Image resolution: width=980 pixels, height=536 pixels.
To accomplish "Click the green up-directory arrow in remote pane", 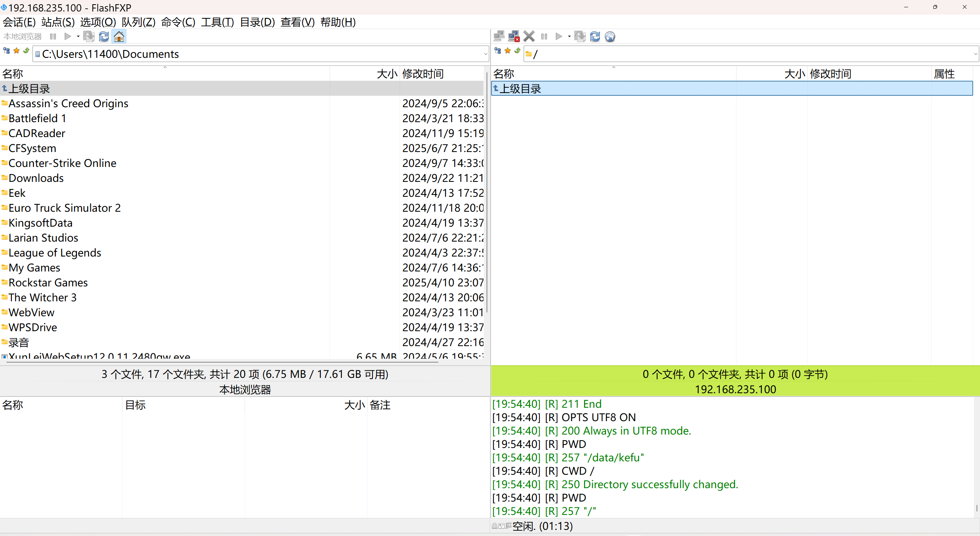I will 518,51.
